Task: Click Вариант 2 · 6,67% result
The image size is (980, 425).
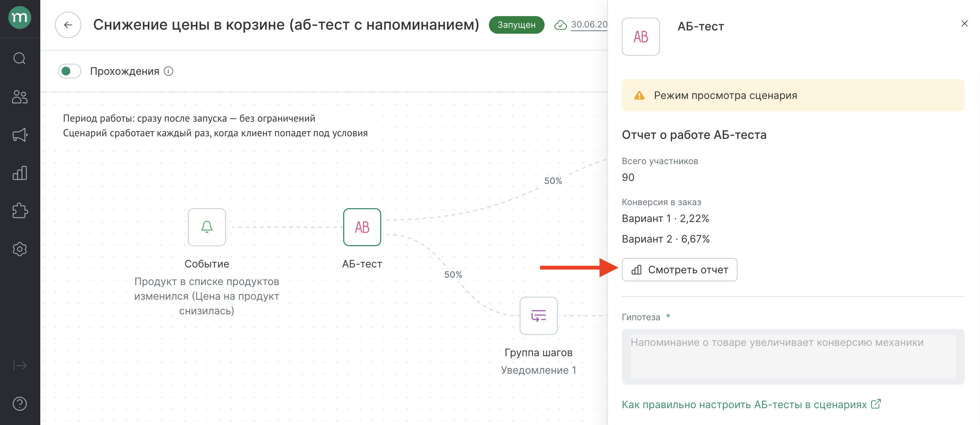Action: (x=666, y=239)
